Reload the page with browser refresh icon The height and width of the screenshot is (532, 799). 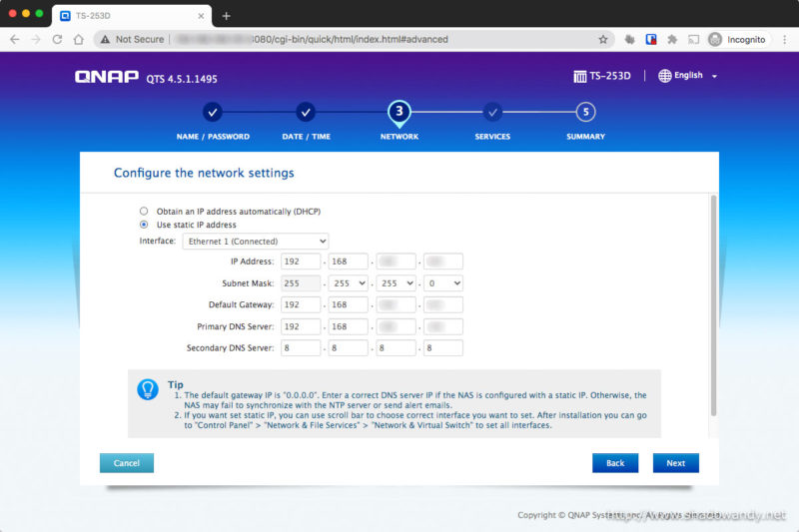(57, 39)
